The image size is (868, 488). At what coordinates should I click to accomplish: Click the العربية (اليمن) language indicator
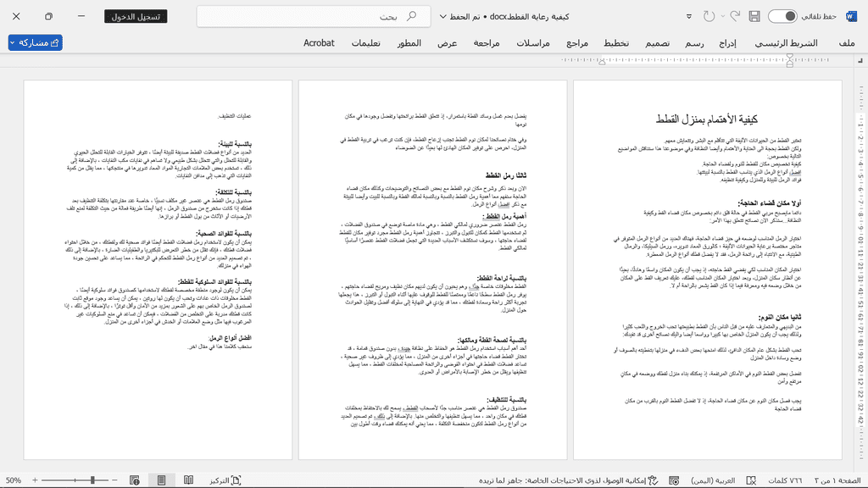(x=712, y=480)
